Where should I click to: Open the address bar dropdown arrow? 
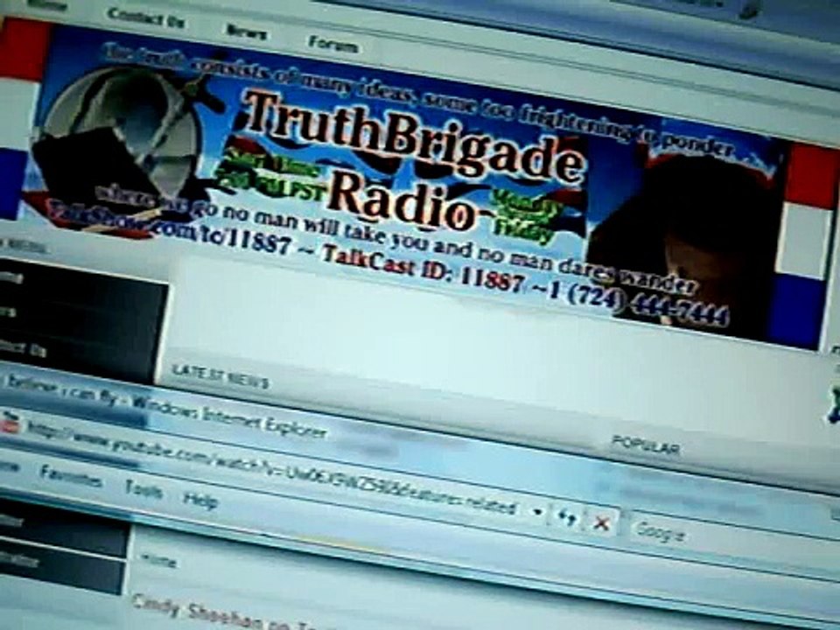[x=536, y=512]
